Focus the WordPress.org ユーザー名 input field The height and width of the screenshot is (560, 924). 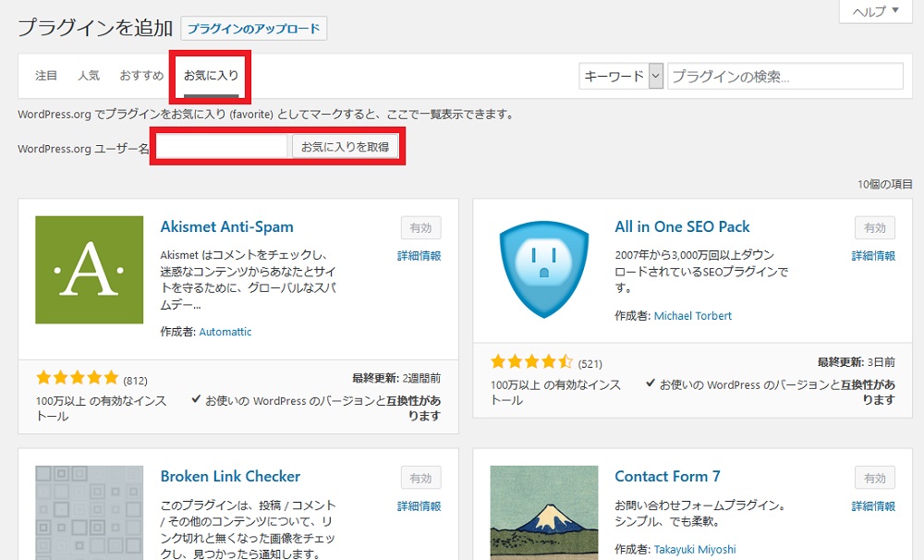[222, 147]
